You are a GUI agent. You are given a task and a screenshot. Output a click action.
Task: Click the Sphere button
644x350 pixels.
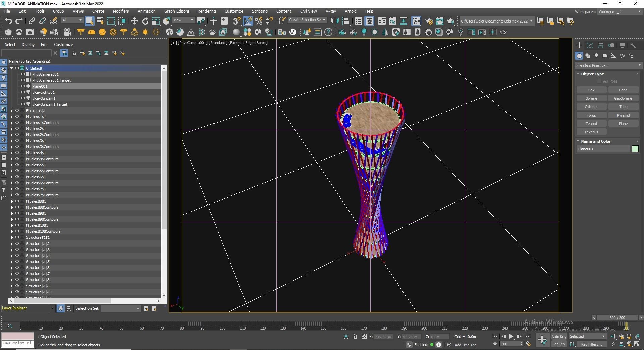[591, 98]
